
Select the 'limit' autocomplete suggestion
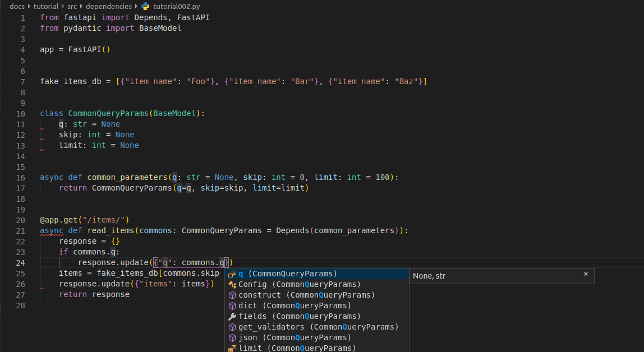tap(297, 348)
